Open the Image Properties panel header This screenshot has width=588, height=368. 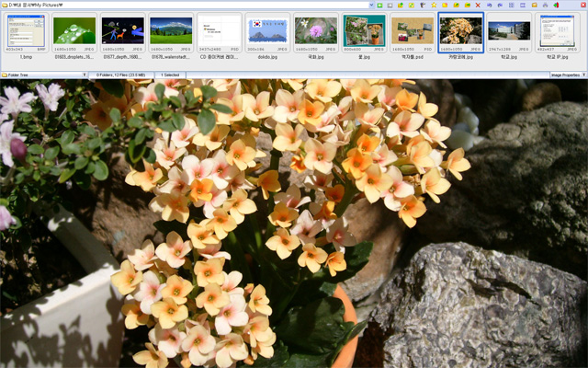pyautogui.click(x=568, y=75)
